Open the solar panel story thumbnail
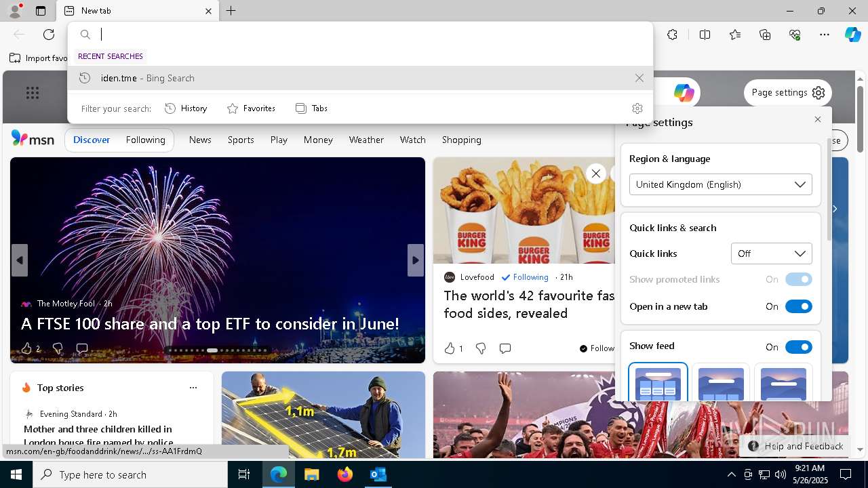The image size is (868, 488). click(323, 415)
